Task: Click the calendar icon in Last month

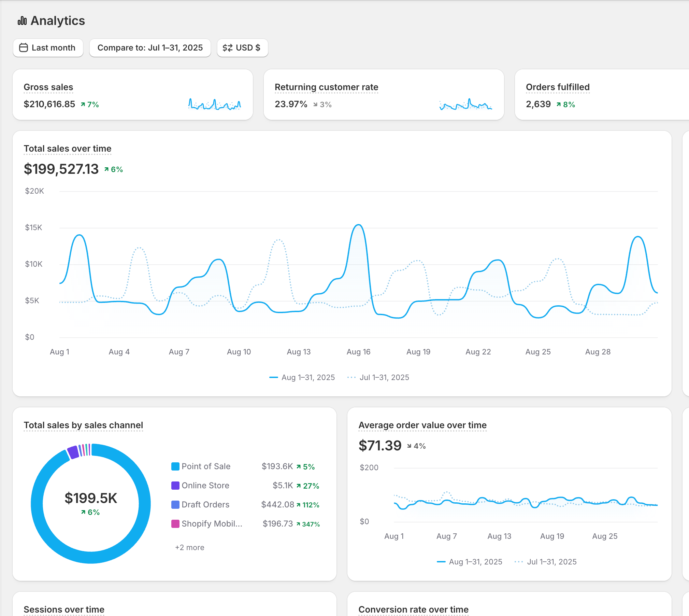Action: (x=24, y=47)
